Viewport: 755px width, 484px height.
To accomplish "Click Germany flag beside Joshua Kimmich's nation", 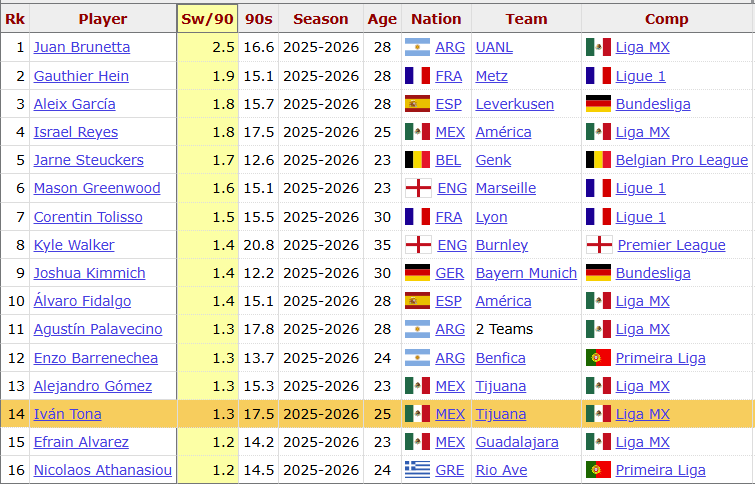I will (x=417, y=273).
